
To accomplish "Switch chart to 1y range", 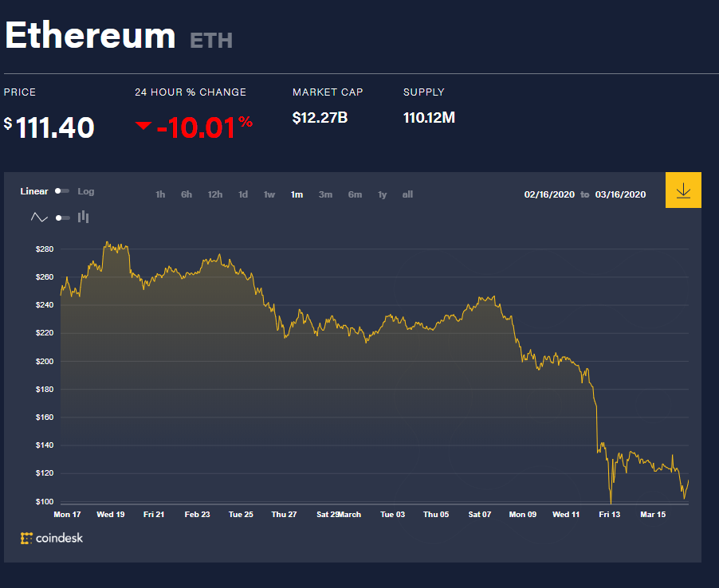I will click(383, 194).
